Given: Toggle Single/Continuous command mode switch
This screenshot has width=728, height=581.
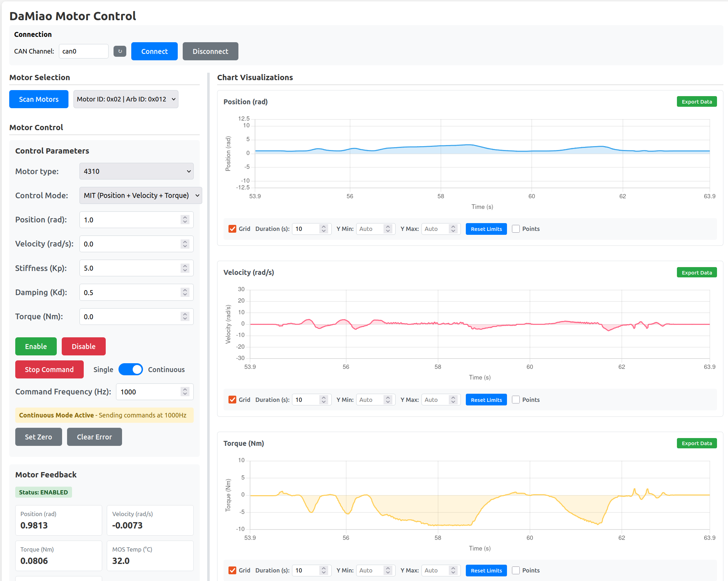Looking at the screenshot, I should [131, 369].
